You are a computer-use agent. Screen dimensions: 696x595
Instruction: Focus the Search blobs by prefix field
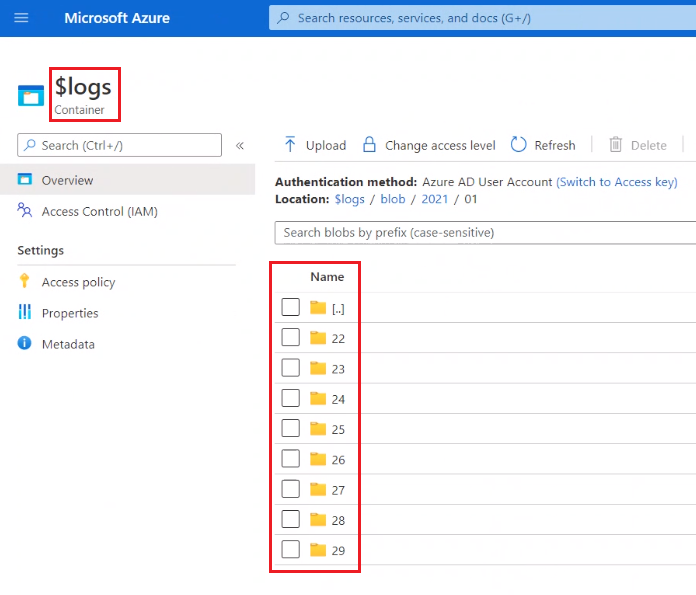pos(486,233)
